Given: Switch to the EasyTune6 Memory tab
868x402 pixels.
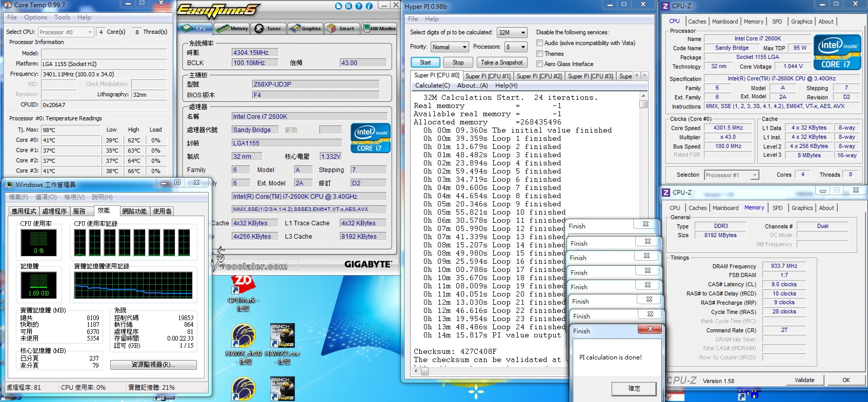Looking at the screenshot, I should tap(232, 28).
